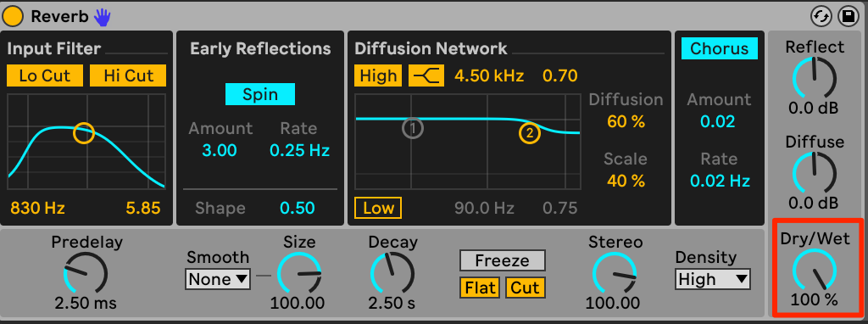
Task: Toggle the Flat button under Freeze
Action: (480, 288)
